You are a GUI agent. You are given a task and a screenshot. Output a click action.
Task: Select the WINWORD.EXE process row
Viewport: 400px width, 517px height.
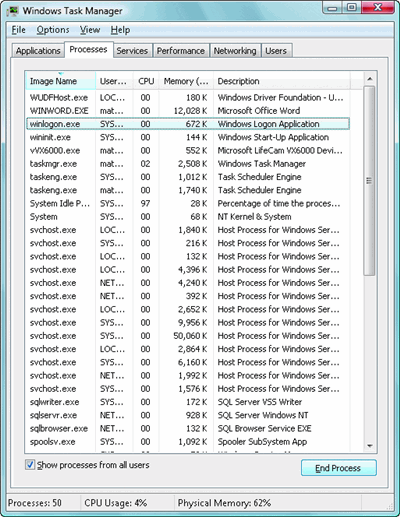(x=188, y=111)
